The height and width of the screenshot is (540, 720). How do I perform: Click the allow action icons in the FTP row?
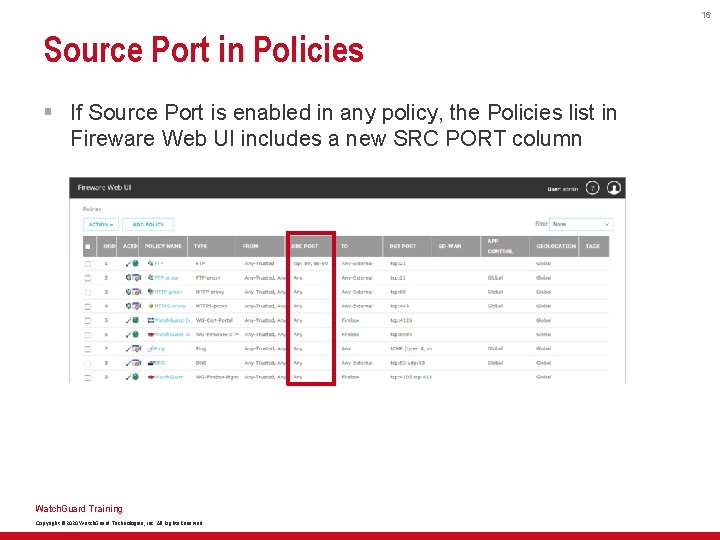pyautogui.click(x=132, y=264)
